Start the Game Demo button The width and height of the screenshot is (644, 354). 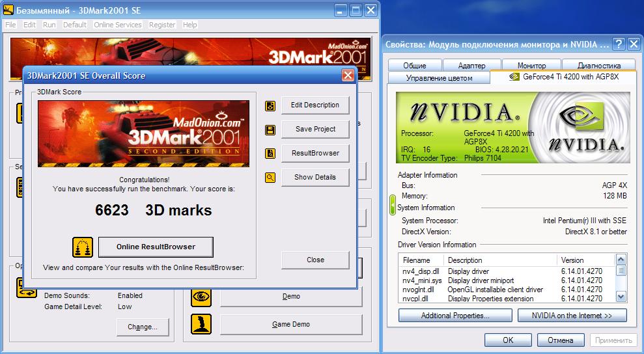291,325
